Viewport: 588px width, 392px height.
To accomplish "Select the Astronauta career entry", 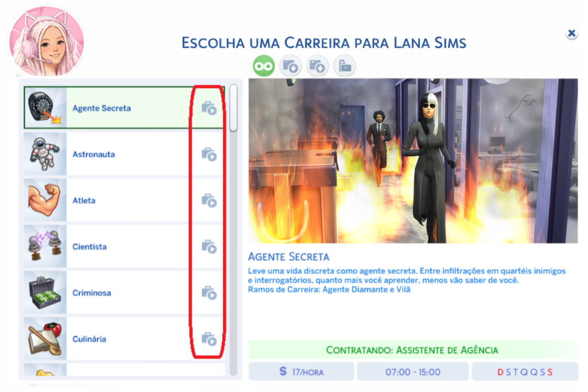I will tap(124, 154).
